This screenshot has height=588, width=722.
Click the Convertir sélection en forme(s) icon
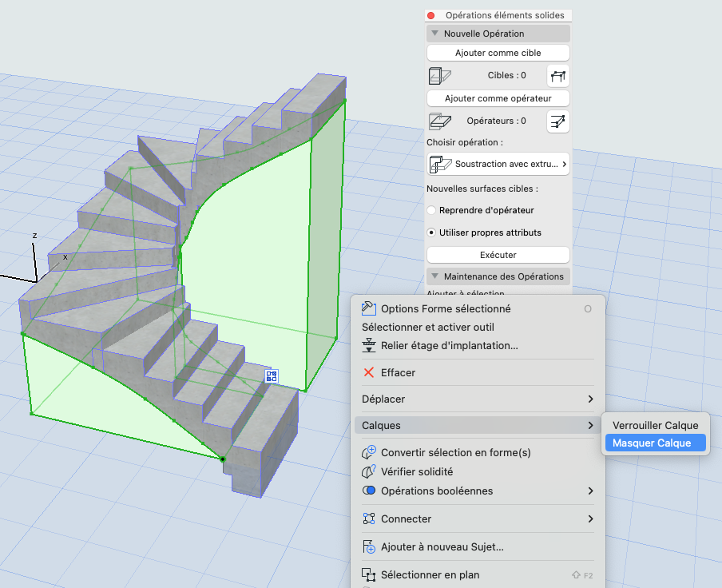[x=369, y=452]
